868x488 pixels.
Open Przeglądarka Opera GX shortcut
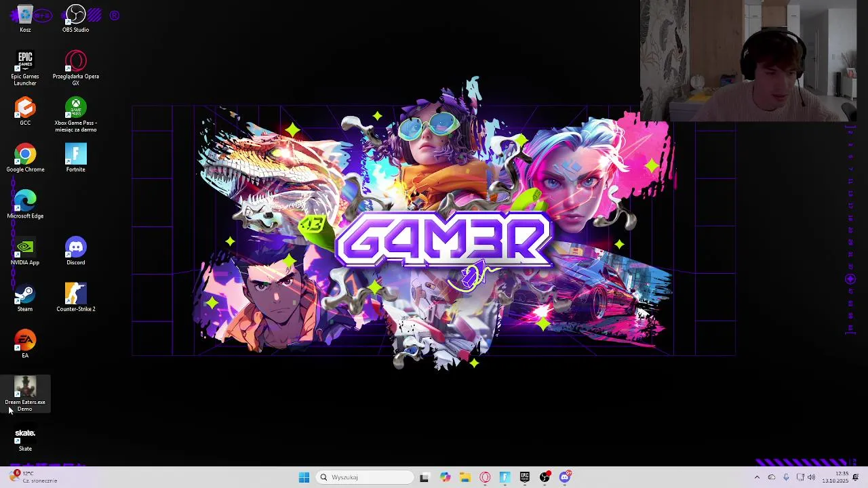coord(75,68)
